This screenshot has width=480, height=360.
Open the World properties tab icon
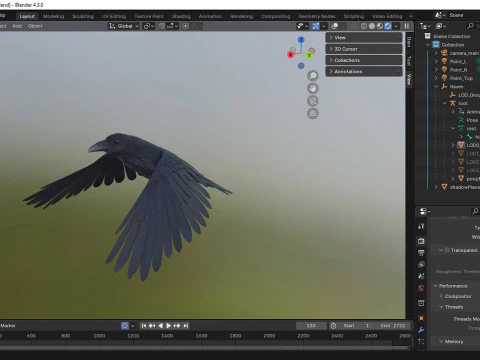click(421, 288)
